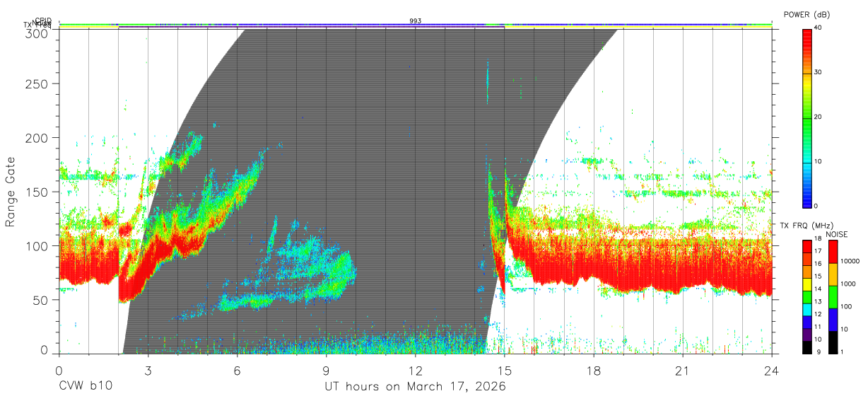Click the 100 tick on Range Gate axis
Viewport: 868px width, 401px height.
tap(39, 245)
